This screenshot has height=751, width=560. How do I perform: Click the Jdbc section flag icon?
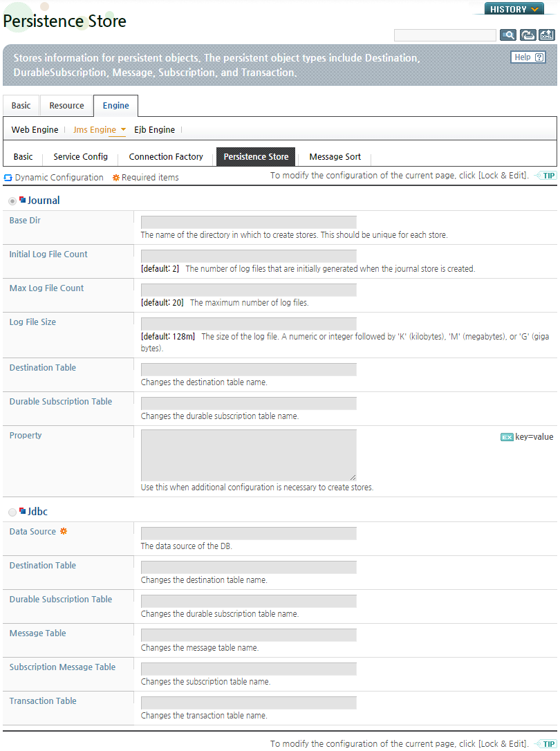click(23, 511)
